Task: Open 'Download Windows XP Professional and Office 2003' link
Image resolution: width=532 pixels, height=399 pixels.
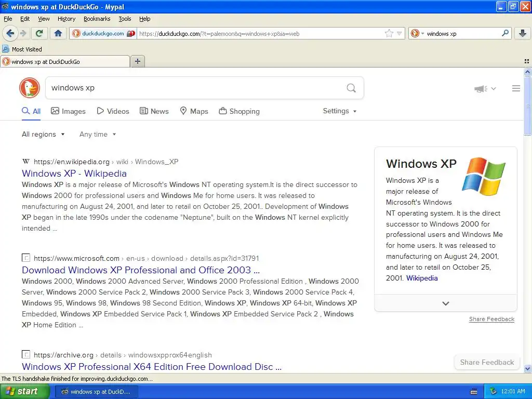Action: (141, 270)
